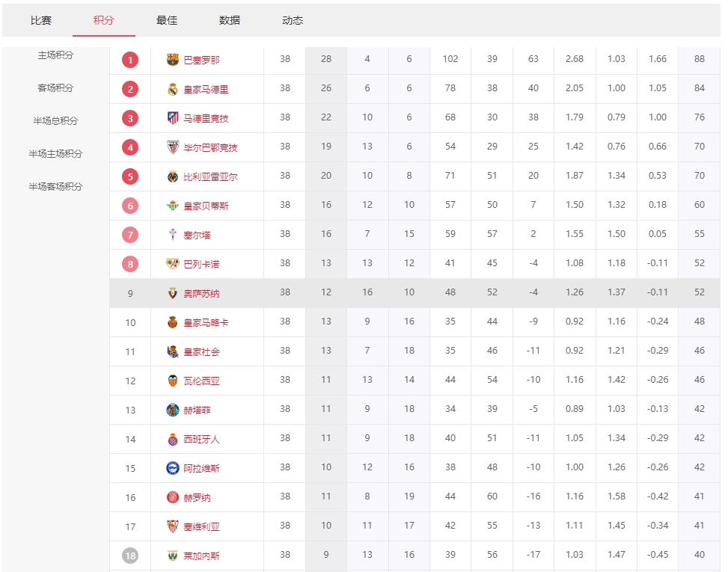The width and height of the screenshot is (728, 572).
Task: Click the Barcelona club crest icon
Action: point(173,60)
